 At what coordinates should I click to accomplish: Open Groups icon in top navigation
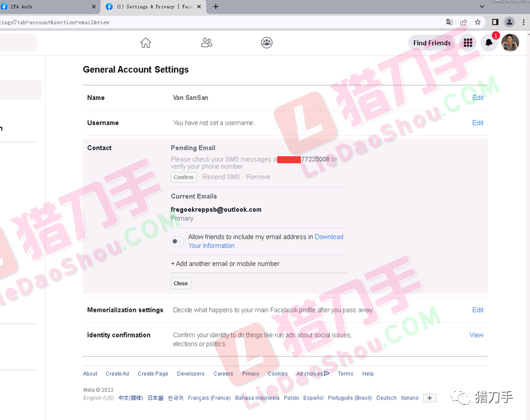[267, 43]
